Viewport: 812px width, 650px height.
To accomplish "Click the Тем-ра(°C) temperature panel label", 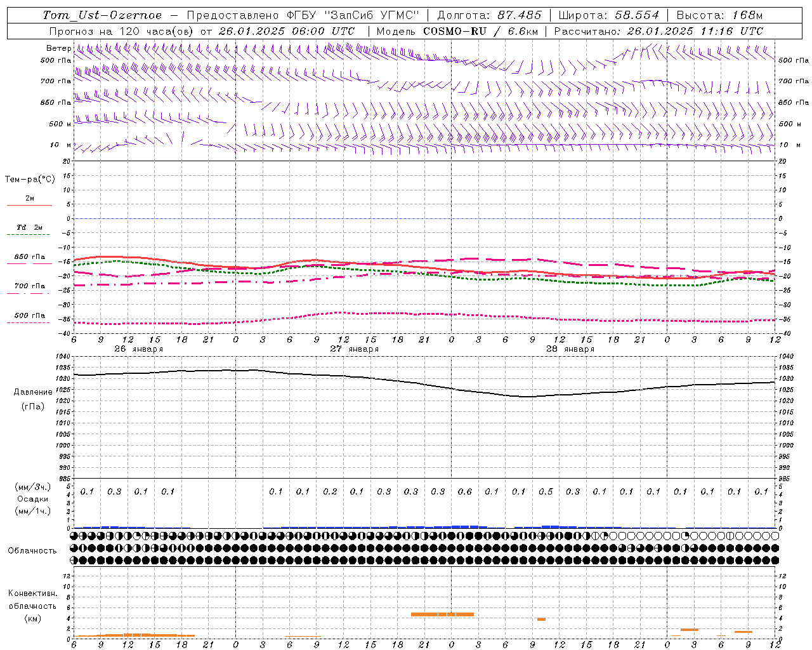I will 30,180.
